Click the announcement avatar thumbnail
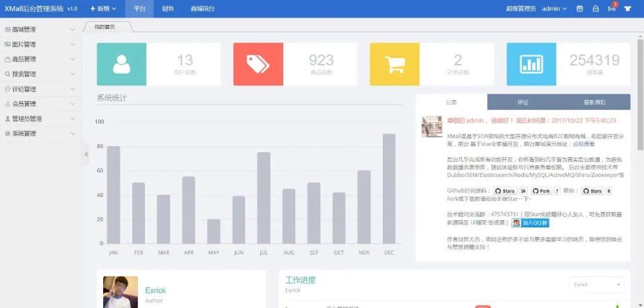Screen dimensions: 644x308 tap(432, 127)
